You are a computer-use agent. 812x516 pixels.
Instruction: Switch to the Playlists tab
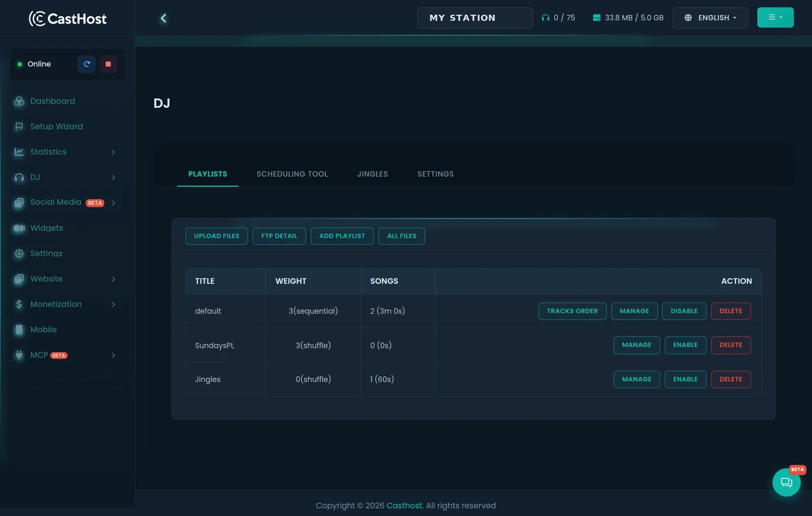pyautogui.click(x=208, y=174)
